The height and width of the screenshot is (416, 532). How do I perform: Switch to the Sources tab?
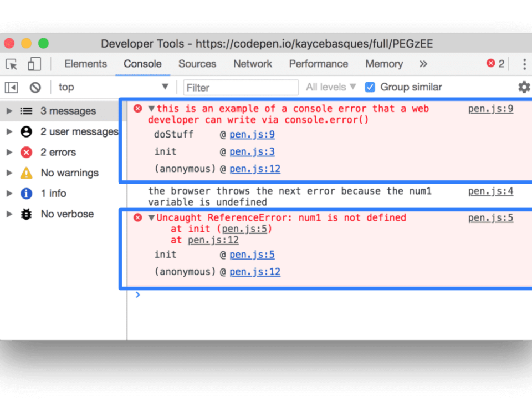(197, 64)
